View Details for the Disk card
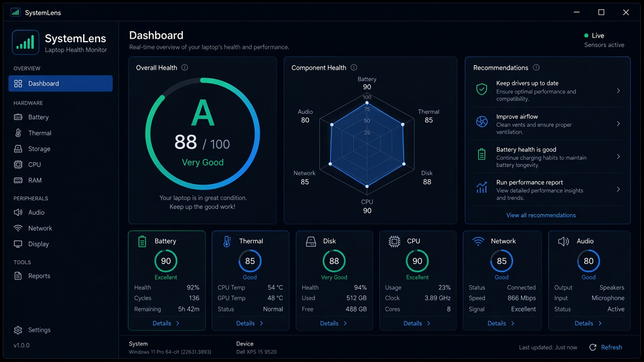Viewport: 644px width, 362px height. pos(334,323)
